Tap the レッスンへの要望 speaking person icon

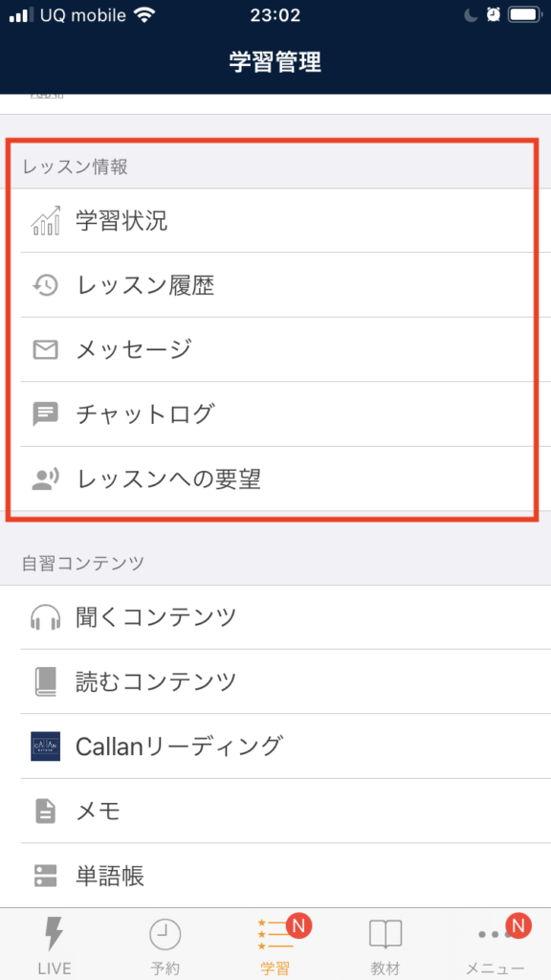[46, 479]
